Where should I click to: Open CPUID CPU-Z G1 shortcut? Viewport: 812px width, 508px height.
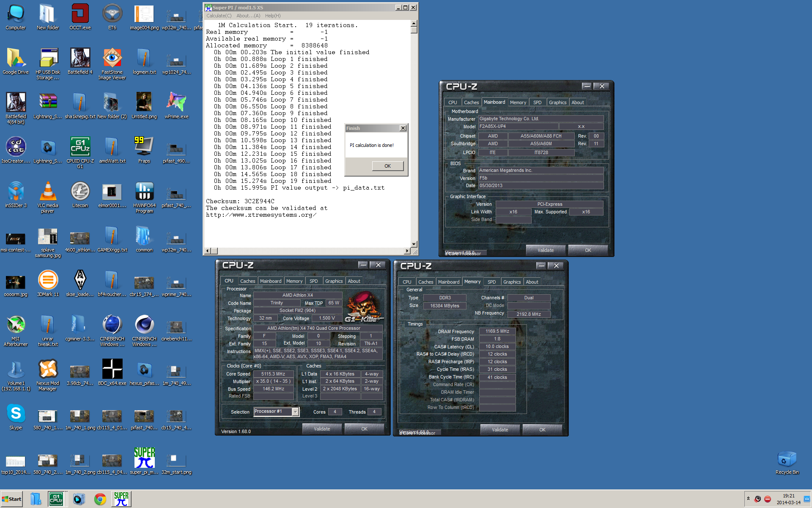pyautogui.click(x=80, y=152)
